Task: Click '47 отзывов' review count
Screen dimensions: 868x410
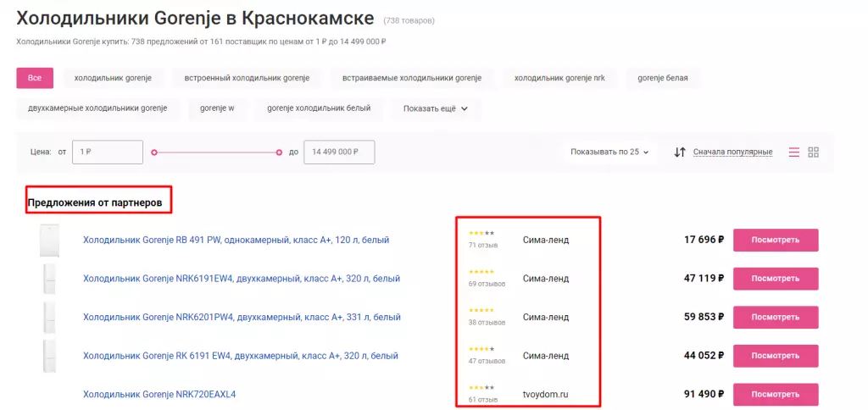Action: (x=487, y=362)
